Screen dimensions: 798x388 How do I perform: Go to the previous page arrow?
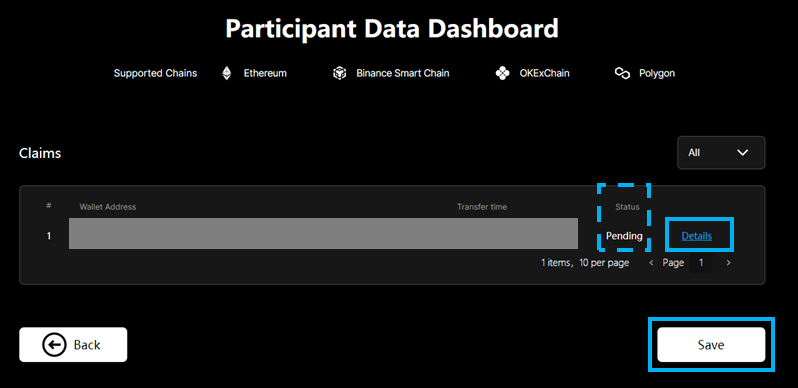651,263
